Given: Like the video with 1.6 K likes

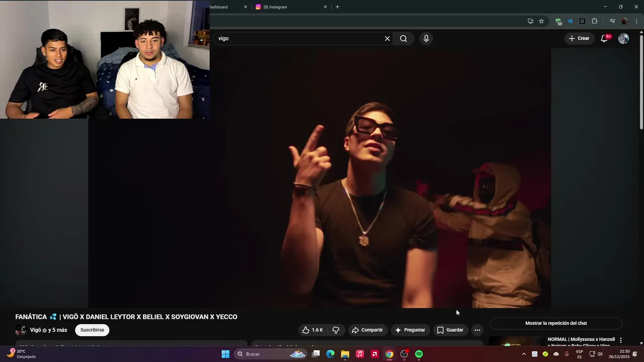Looking at the screenshot, I should click(x=312, y=330).
